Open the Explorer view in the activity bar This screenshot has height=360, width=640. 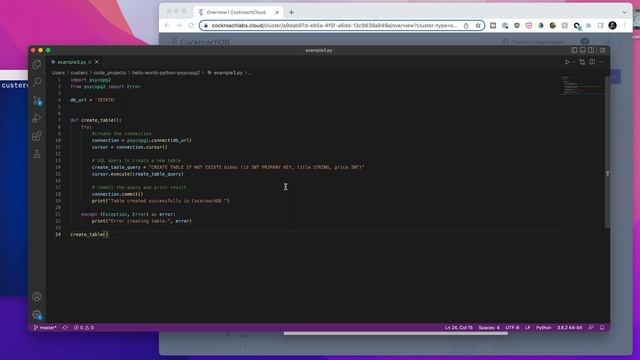coord(37,64)
